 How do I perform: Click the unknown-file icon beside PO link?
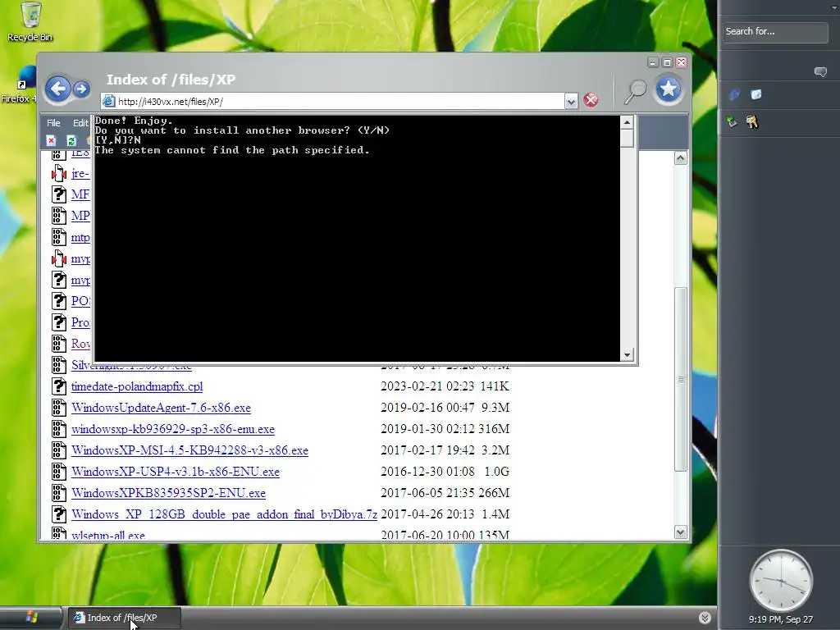(x=59, y=300)
